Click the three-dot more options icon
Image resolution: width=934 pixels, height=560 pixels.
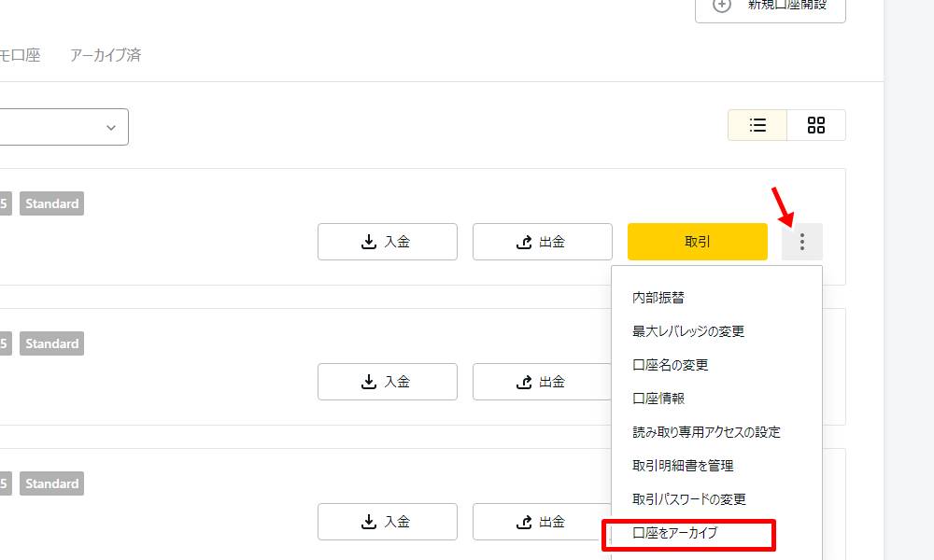point(801,242)
